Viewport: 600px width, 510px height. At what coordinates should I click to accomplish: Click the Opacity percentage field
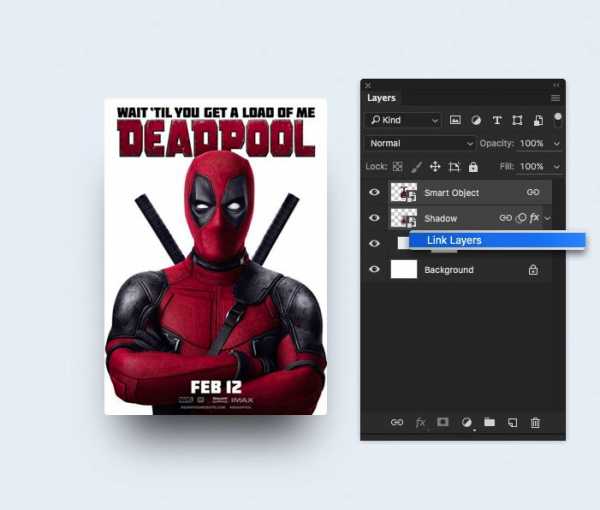pyautogui.click(x=531, y=143)
